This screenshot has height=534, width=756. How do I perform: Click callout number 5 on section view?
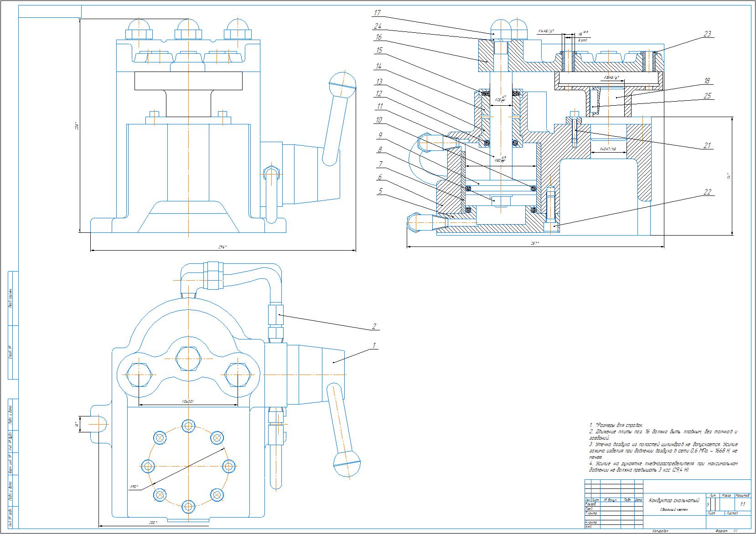pyautogui.click(x=379, y=192)
